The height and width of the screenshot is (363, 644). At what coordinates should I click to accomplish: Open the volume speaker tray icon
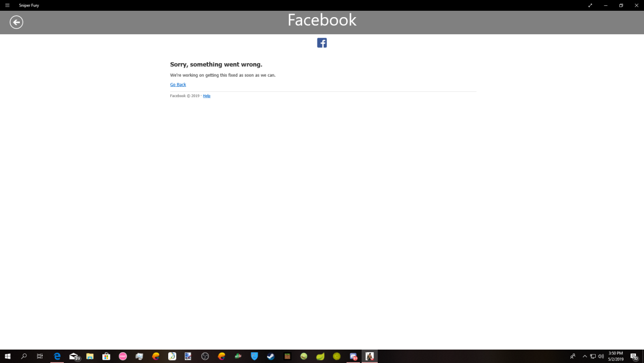[601, 356]
